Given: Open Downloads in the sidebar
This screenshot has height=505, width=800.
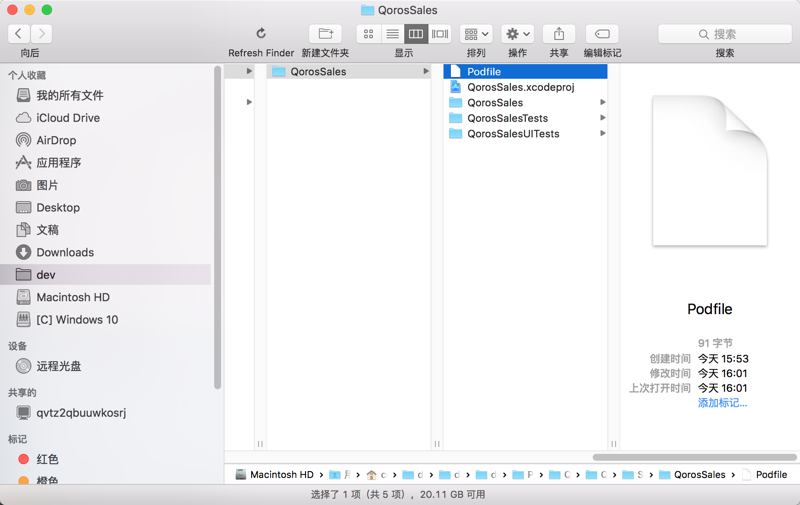Looking at the screenshot, I should pyautogui.click(x=65, y=252).
